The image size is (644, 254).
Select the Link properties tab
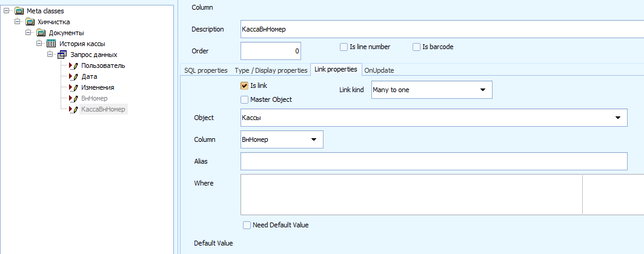pyautogui.click(x=336, y=70)
